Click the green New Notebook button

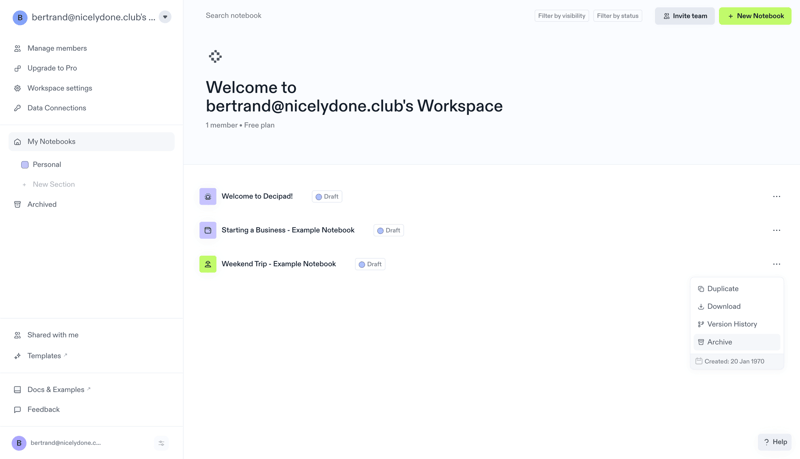pyautogui.click(x=755, y=16)
